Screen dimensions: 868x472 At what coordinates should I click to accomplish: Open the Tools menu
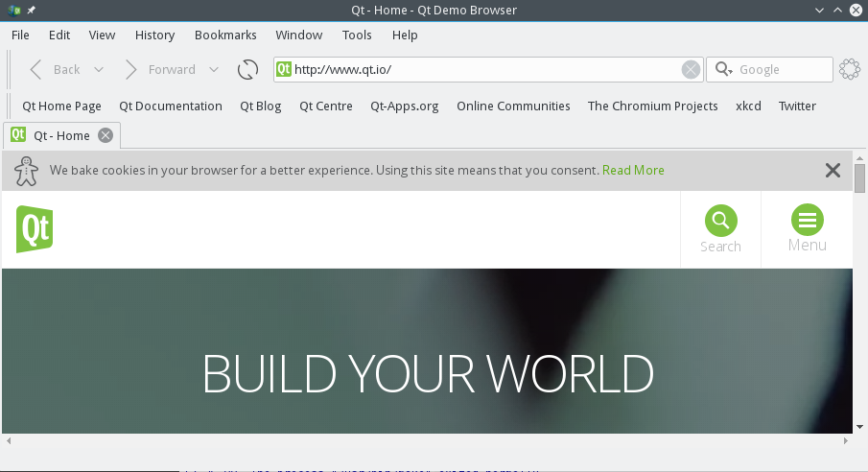pos(357,35)
